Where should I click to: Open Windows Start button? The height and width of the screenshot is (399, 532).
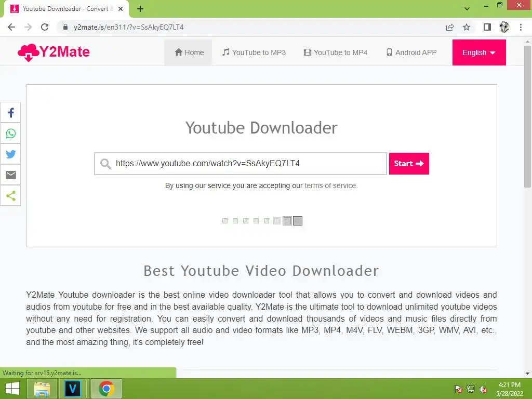pos(12,389)
